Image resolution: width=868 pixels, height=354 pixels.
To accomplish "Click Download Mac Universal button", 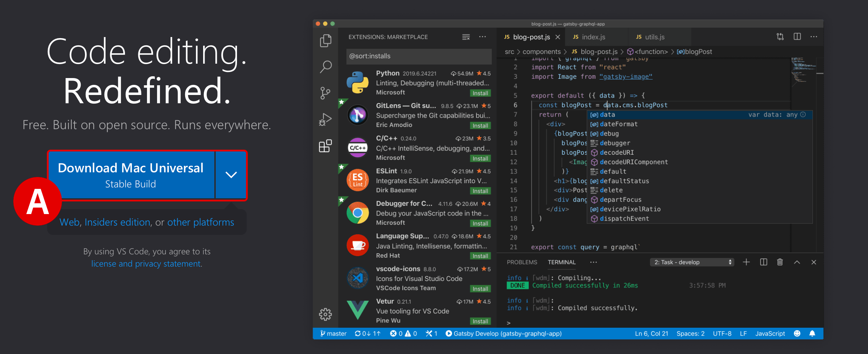I will coord(131,175).
